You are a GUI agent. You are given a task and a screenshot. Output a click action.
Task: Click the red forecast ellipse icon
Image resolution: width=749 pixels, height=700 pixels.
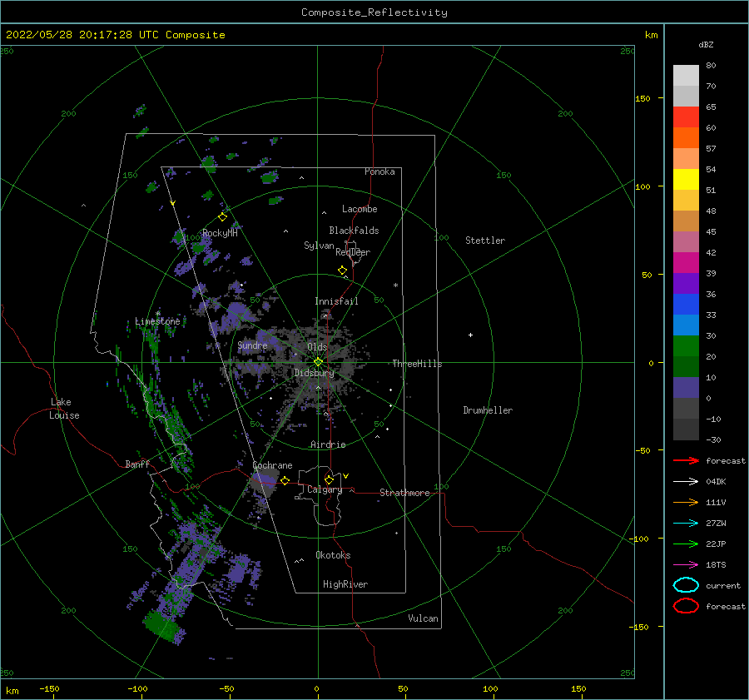tap(686, 606)
